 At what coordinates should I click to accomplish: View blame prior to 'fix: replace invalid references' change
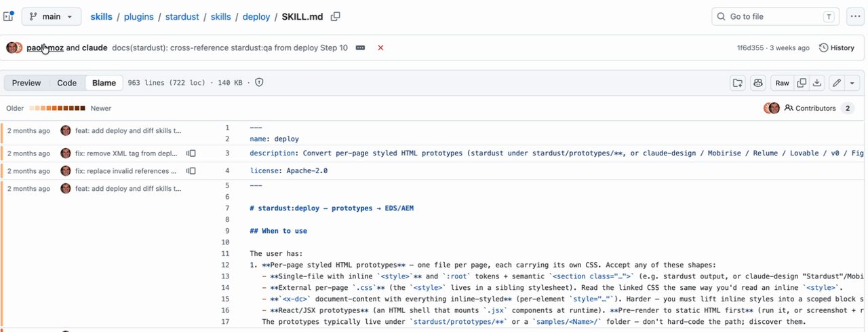[x=191, y=171]
